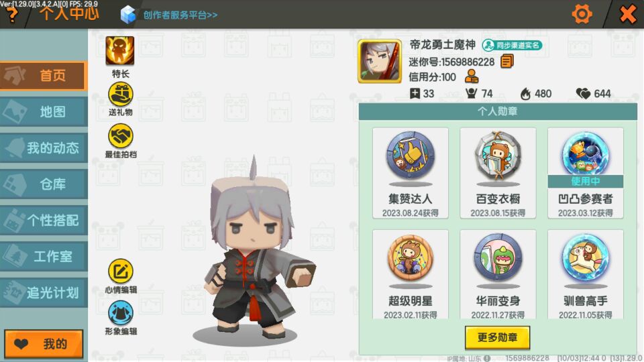Open the 送礼物 gift icon
The width and height of the screenshot is (644, 362).
pos(120,95)
